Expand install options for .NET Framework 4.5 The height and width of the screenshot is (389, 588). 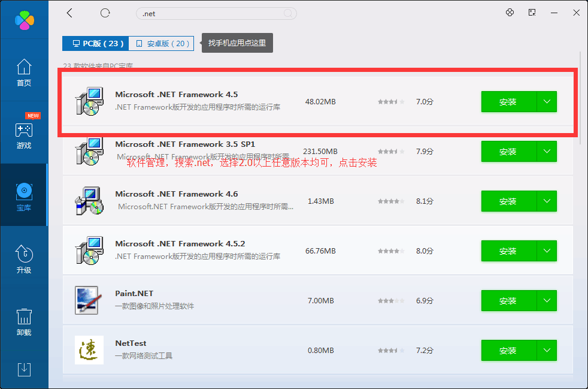[547, 102]
